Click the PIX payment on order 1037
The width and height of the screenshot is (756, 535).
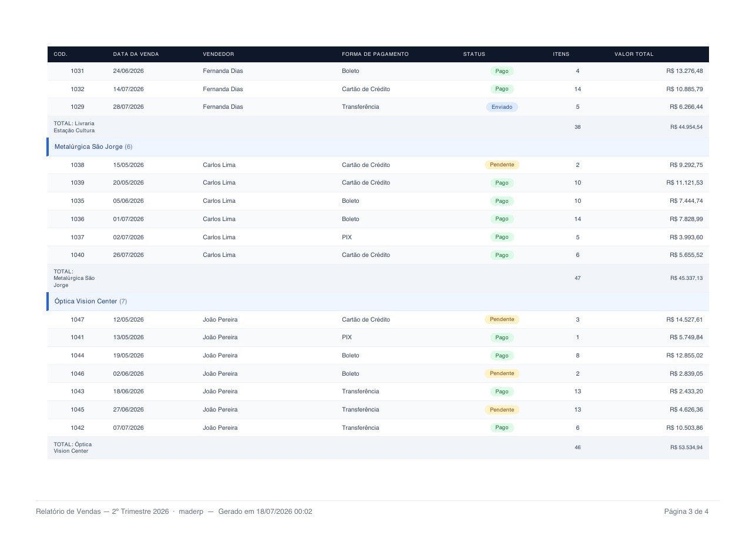(347, 238)
